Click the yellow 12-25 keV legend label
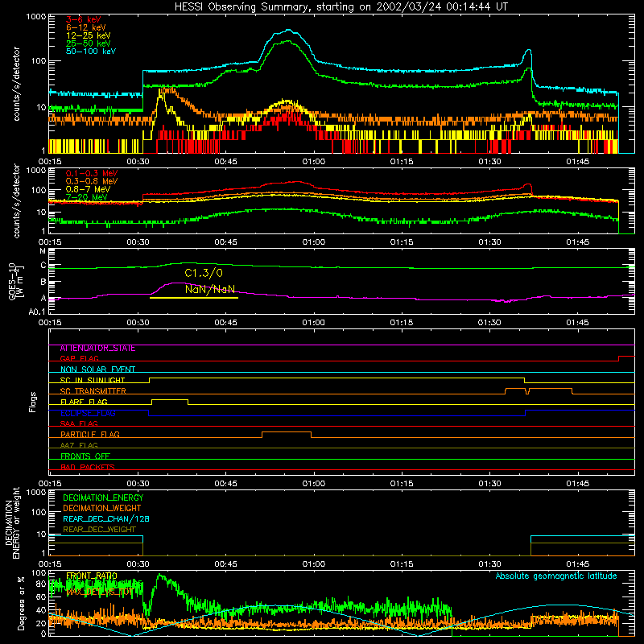 [x=88, y=35]
